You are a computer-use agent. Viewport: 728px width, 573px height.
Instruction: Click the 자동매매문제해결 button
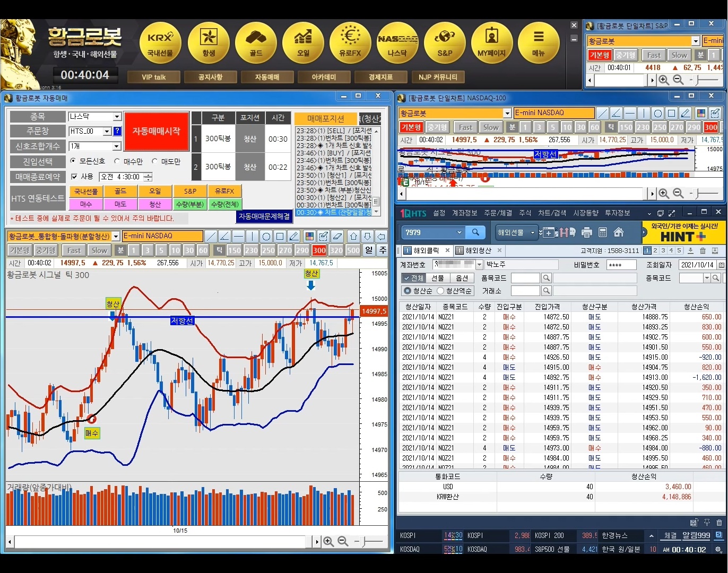click(x=264, y=216)
